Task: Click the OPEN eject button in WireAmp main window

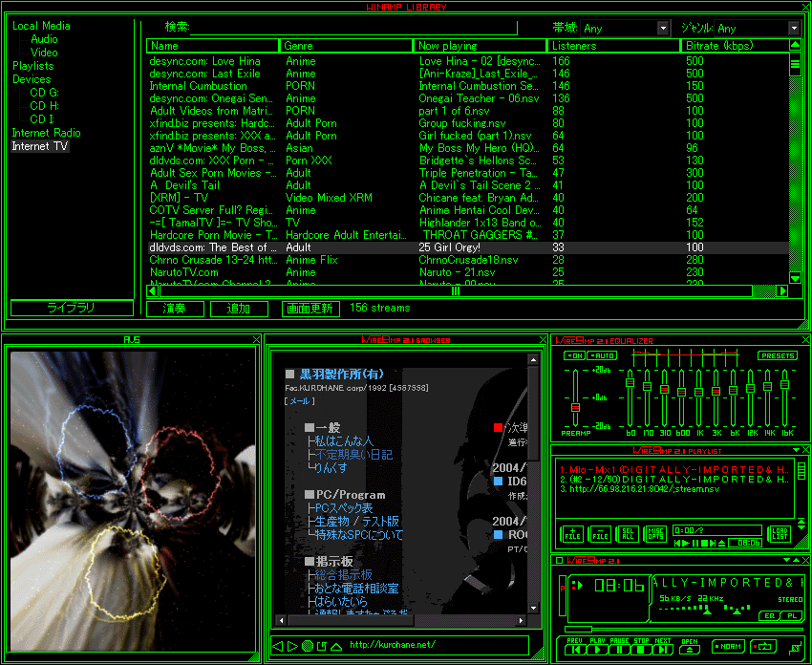Action: click(690, 650)
